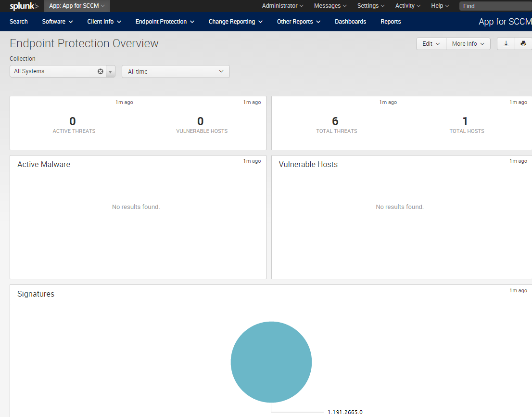Click the Active Malware panel title

tap(44, 164)
